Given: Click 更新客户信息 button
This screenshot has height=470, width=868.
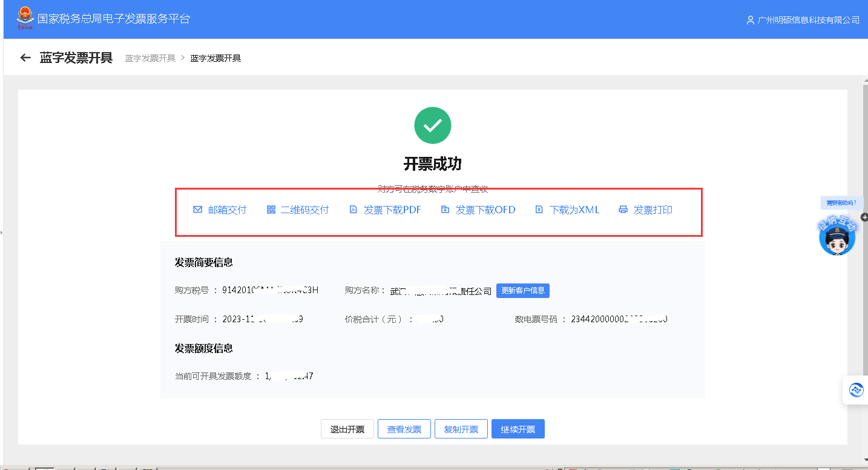Looking at the screenshot, I should tap(523, 291).
